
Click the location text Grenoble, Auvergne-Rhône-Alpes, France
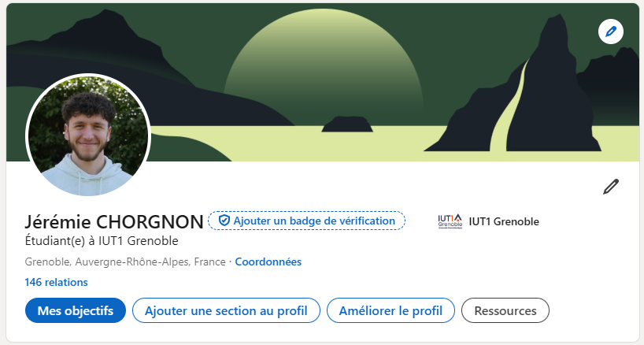point(125,262)
